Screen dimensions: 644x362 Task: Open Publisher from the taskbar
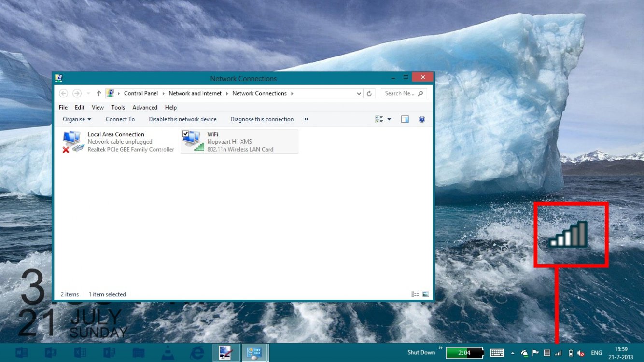109,353
